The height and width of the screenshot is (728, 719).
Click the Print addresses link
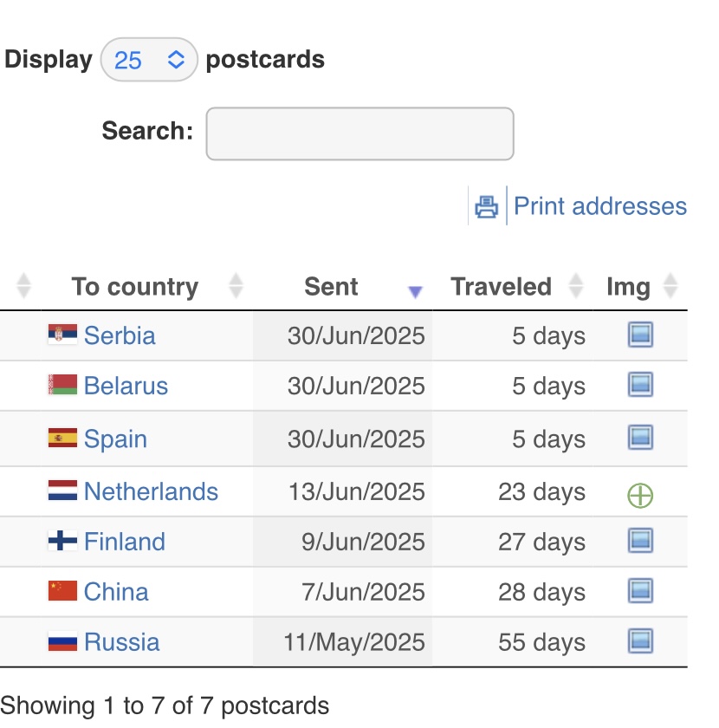[600, 206]
